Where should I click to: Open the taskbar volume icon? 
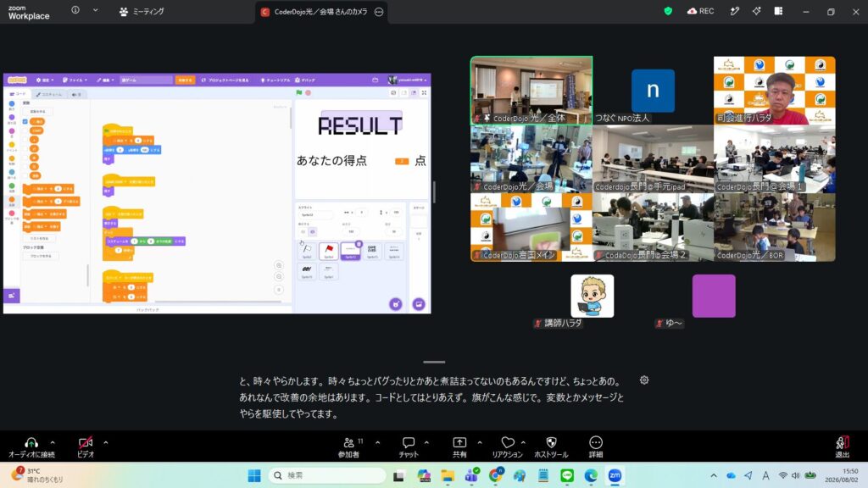(795, 475)
